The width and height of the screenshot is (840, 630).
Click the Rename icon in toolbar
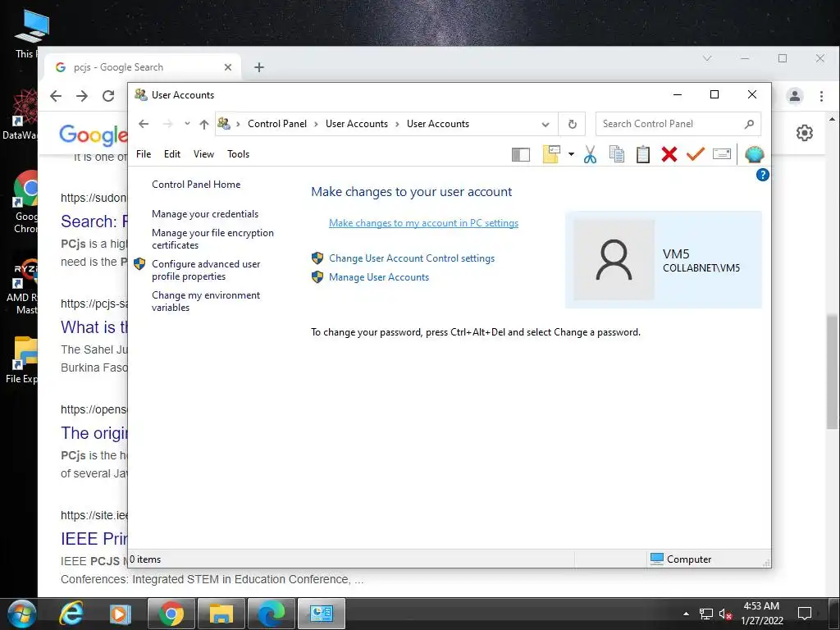point(722,154)
